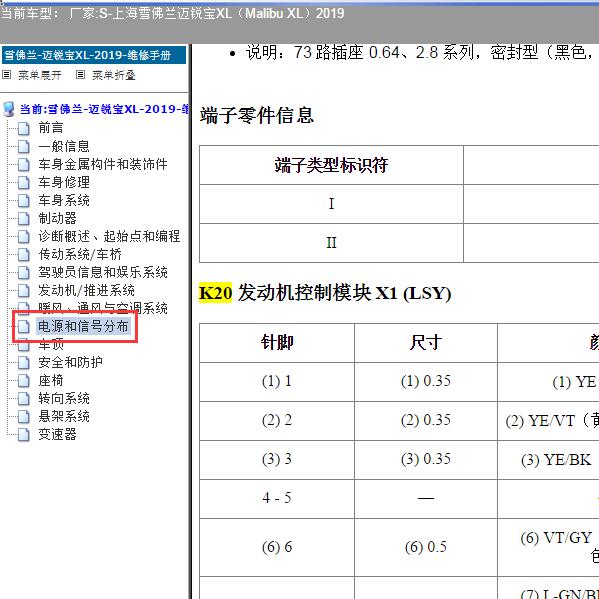Click the page icon next to 变速器

point(24,434)
